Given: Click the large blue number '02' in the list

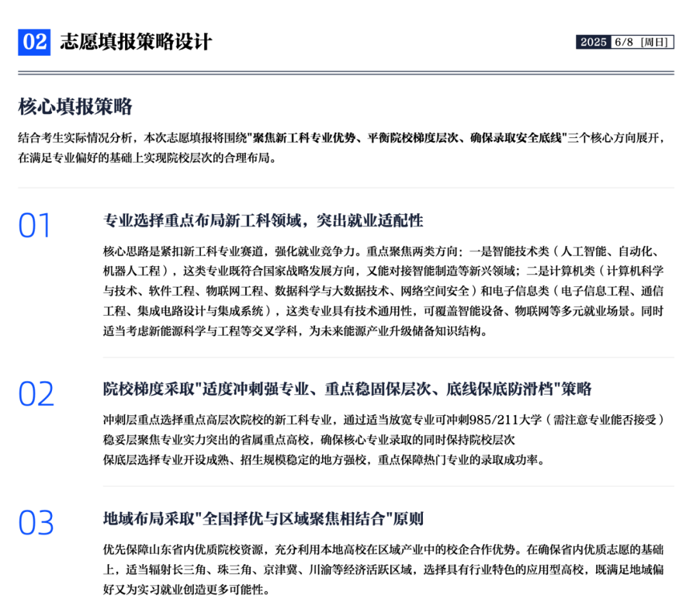Looking at the screenshot, I should pyautogui.click(x=36, y=394).
